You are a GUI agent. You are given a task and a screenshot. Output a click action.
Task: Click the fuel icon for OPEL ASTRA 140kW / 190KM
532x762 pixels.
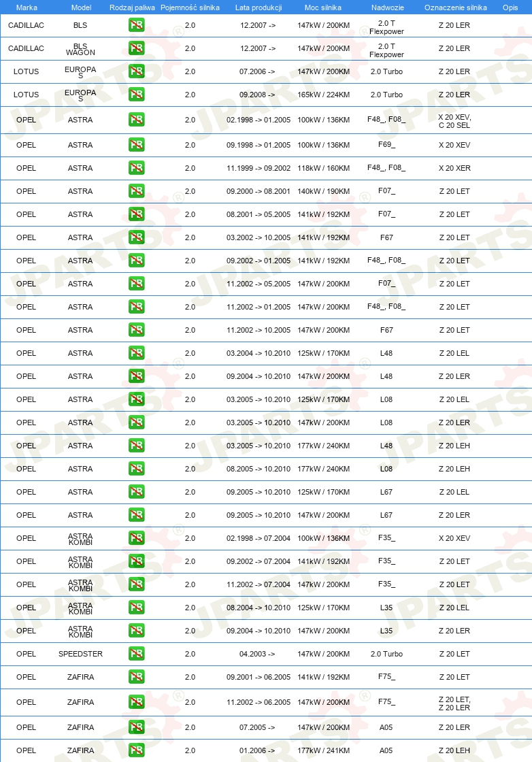[x=137, y=191]
